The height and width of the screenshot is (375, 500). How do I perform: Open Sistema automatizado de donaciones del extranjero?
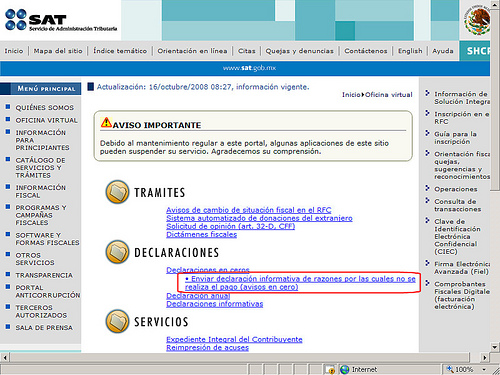pos(259,218)
